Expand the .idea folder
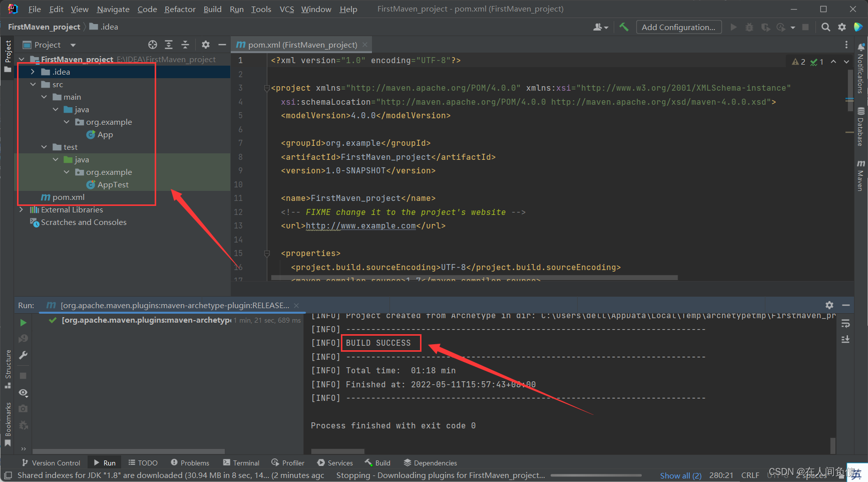Image resolution: width=868 pixels, height=482 pixels. click(33, 72)
